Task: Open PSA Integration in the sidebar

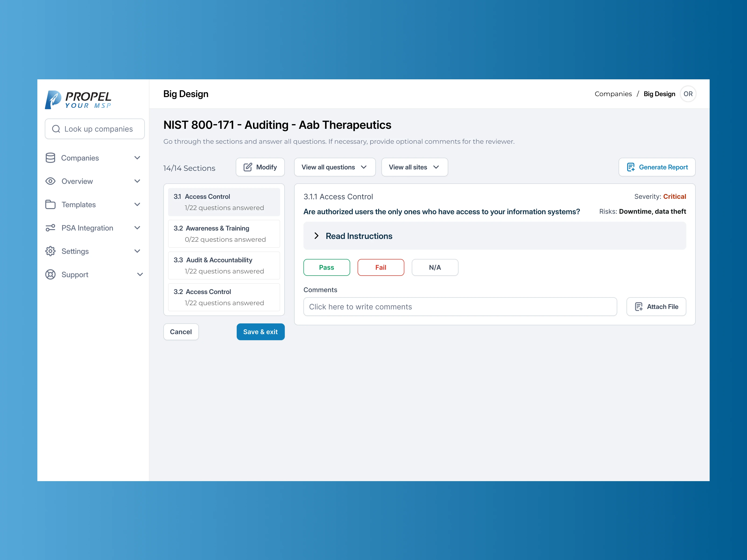Action: tap(93, 228)
